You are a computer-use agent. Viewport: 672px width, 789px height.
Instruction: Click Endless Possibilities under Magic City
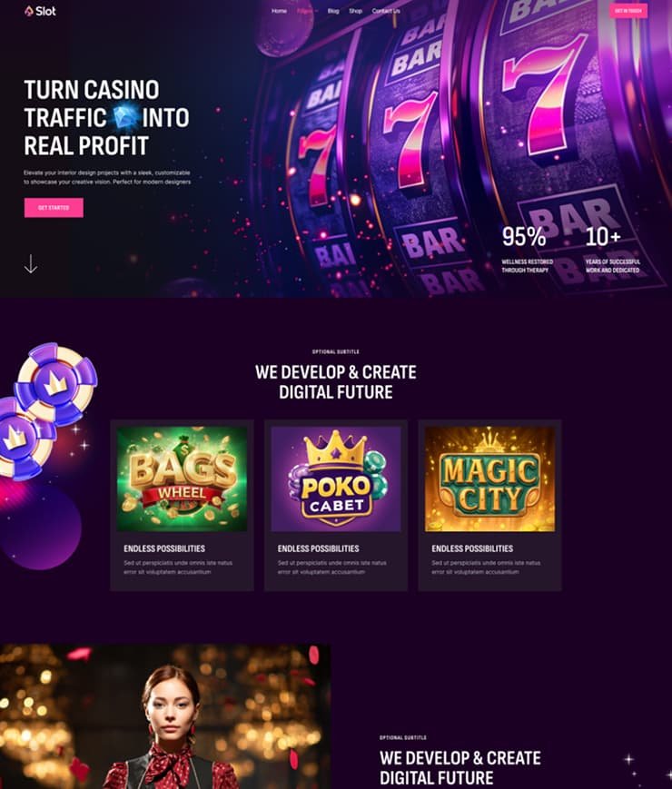472,548
